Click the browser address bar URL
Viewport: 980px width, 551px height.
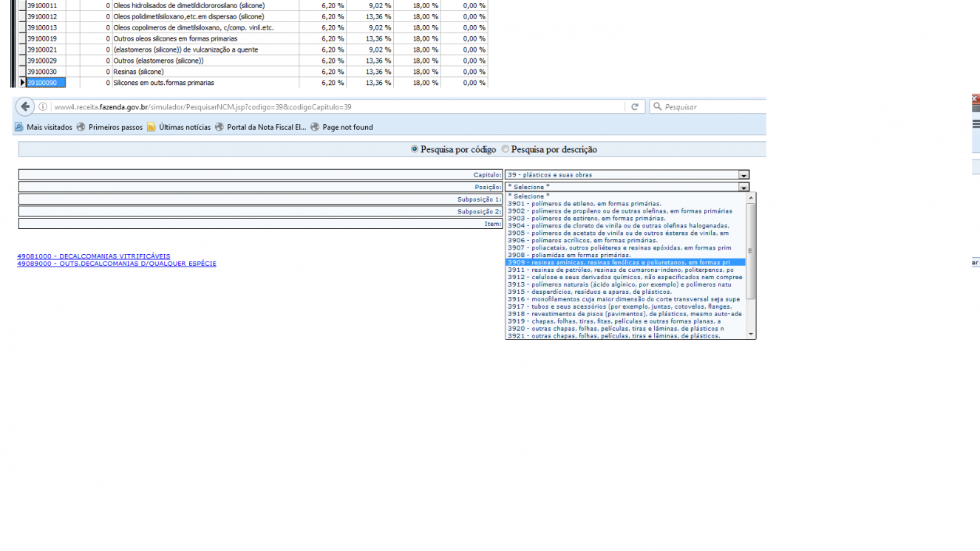click(203, 106)
